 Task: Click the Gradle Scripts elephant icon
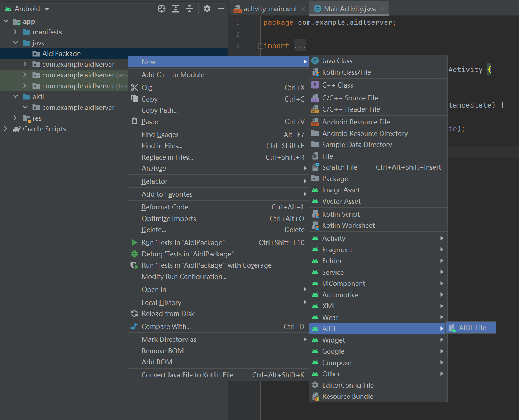click(17, 129)
